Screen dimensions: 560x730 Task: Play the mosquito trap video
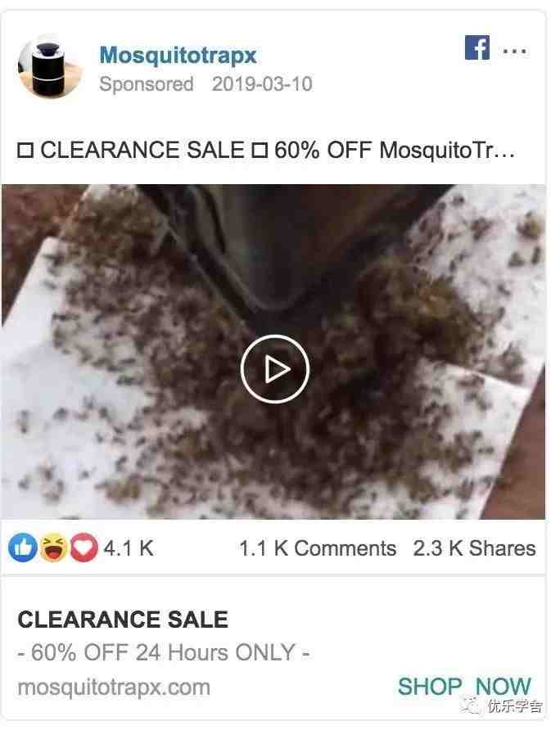pos(275,369)
